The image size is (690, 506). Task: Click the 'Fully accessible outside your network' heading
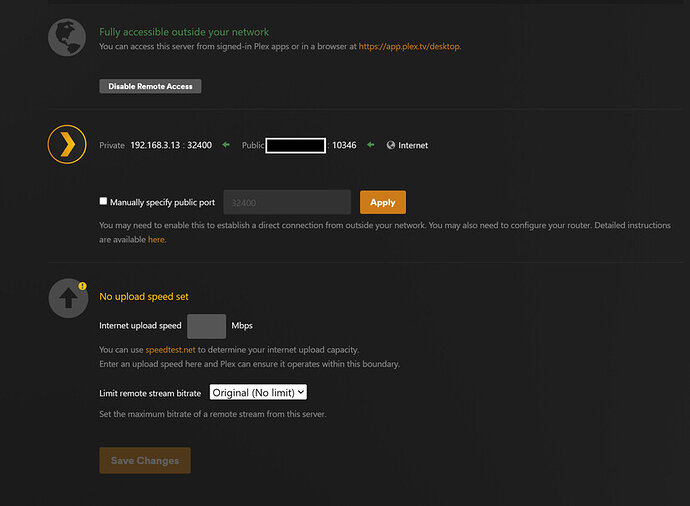pyautogui.click(x=184, y=32)
